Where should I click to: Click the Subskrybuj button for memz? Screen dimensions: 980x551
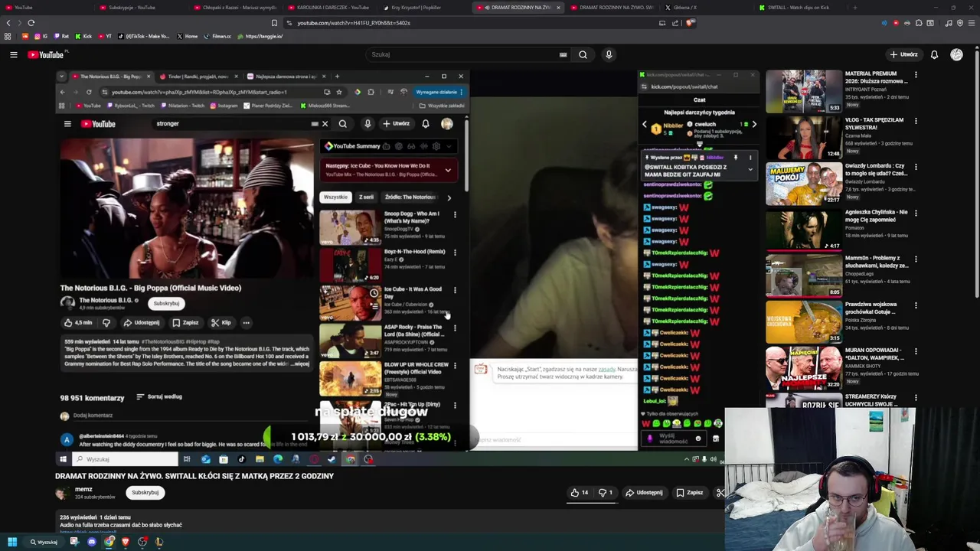(x=145, y=493)
